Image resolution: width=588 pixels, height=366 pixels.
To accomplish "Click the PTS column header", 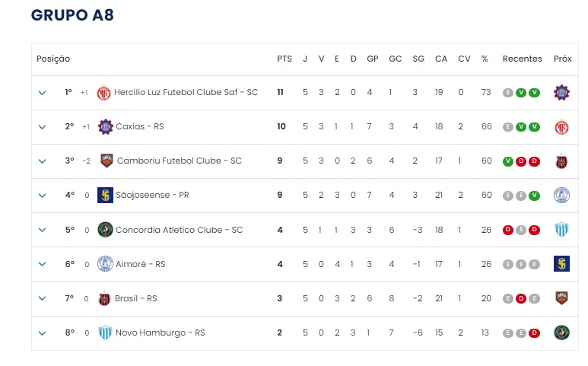I will [284, 59].
